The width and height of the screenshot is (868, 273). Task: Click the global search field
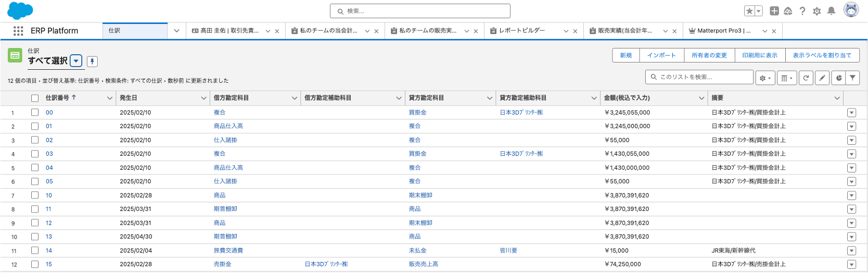(420, 11)
